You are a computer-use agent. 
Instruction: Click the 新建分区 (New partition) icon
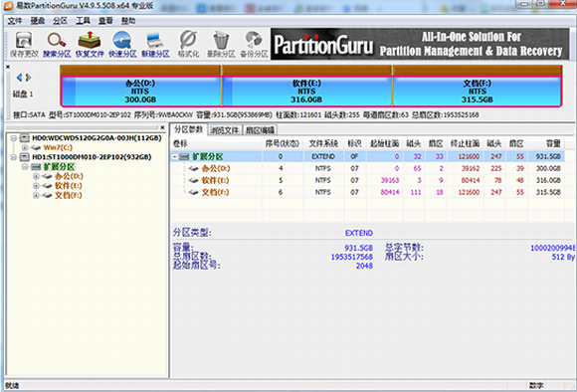(x=155, y=45)
